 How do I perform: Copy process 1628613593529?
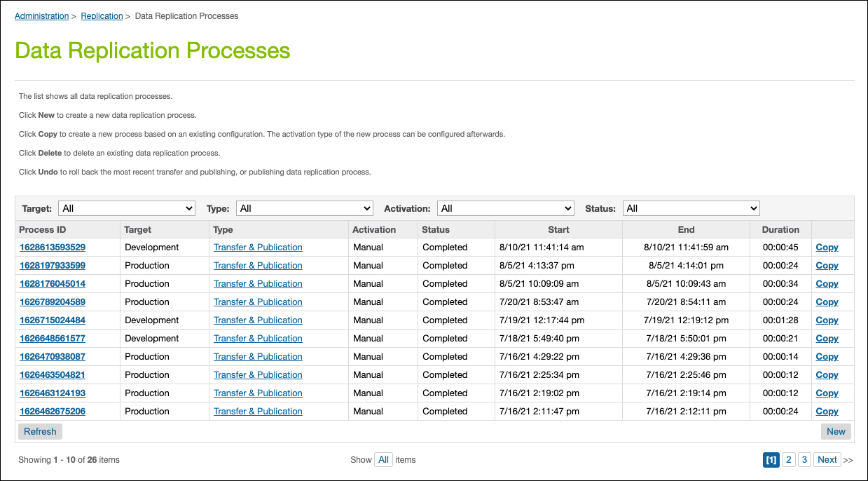827,248
